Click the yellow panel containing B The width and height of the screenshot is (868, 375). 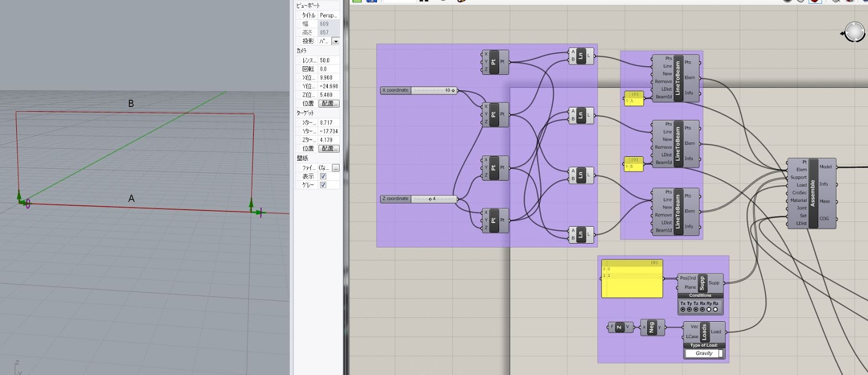pos(634,164)
